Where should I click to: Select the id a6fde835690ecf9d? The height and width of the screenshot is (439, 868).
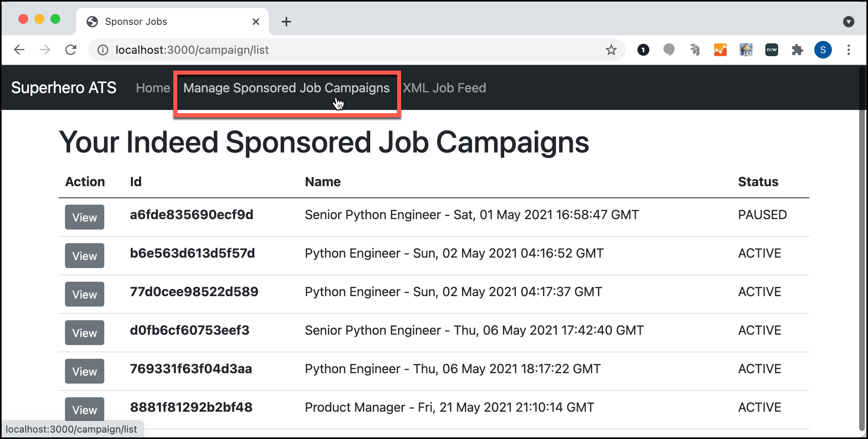tap(191, 215)
